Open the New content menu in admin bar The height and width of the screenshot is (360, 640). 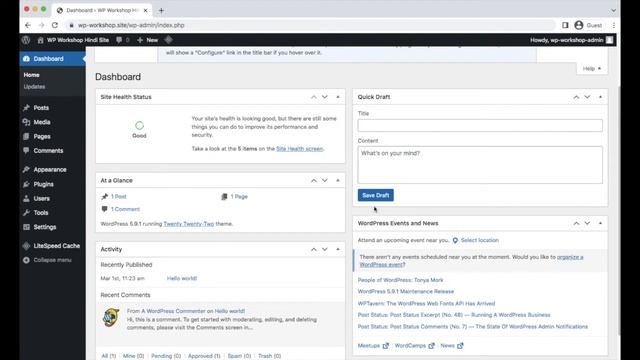(x=147, y=40)
